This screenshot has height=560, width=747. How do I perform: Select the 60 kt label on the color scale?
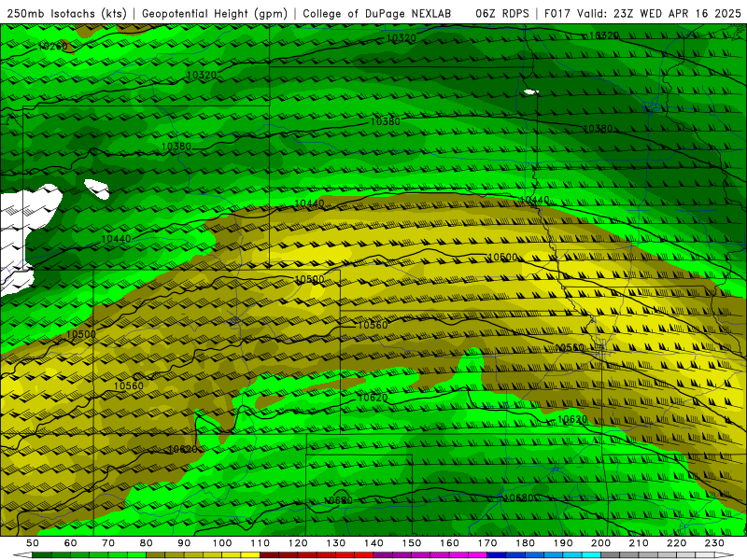(x=71, y=543)
